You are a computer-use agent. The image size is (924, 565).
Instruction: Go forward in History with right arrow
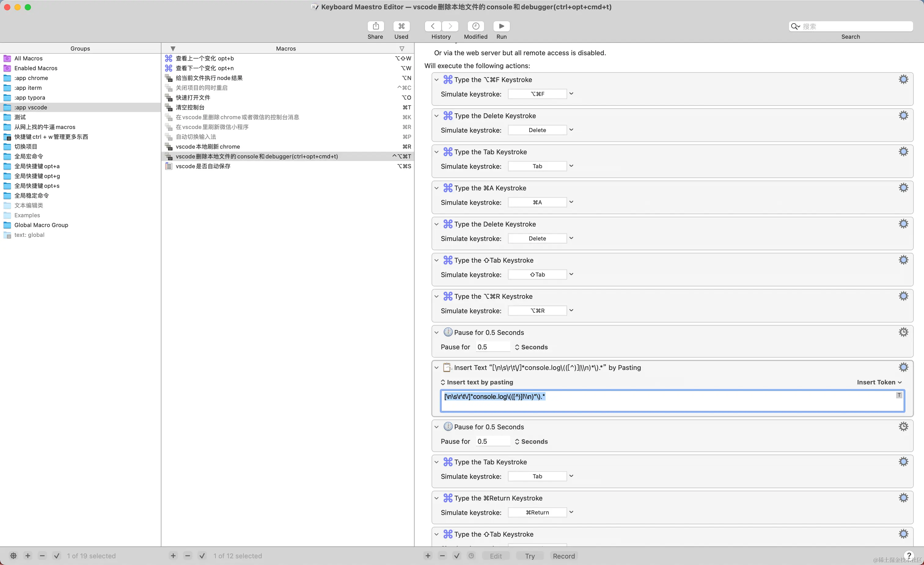click(x=450, y=26)
